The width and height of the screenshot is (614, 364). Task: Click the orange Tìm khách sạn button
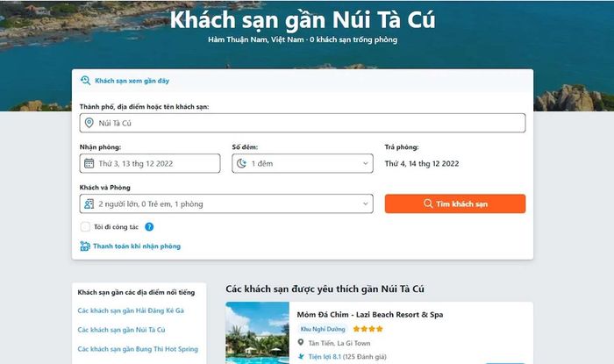[455, 203]
